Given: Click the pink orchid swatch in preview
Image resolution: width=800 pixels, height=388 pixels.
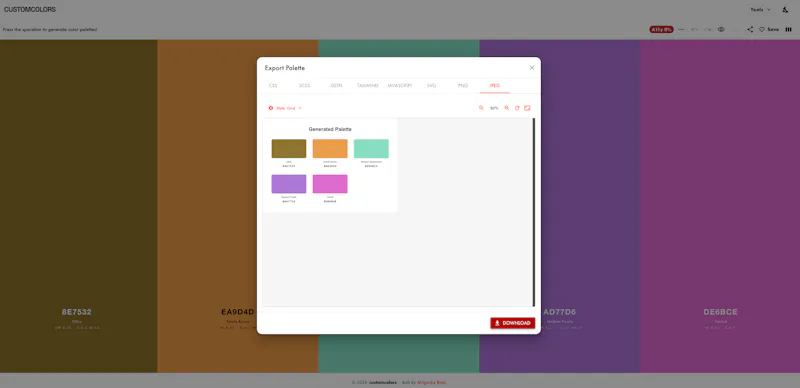Looking at the screenshot, I should point(330,184).
